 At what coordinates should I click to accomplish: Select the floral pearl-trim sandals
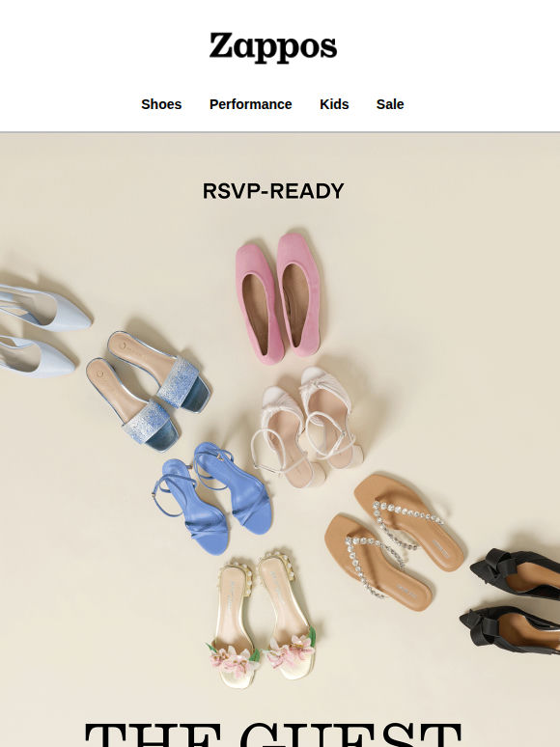pos(262,619)
